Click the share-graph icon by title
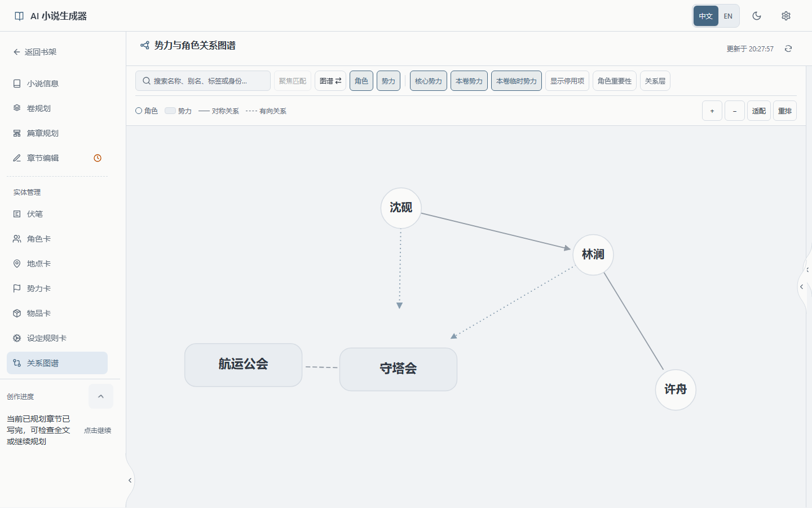This screenshot has width=812, height=508. click(x=145, y=45)
